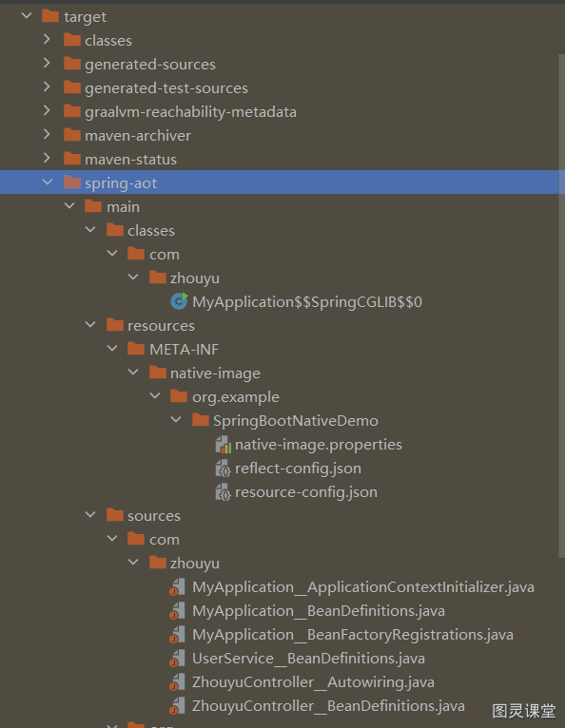Collapse the META-INF folder
The height and width of the screenshot is (728, 565).
coord(112,348)
